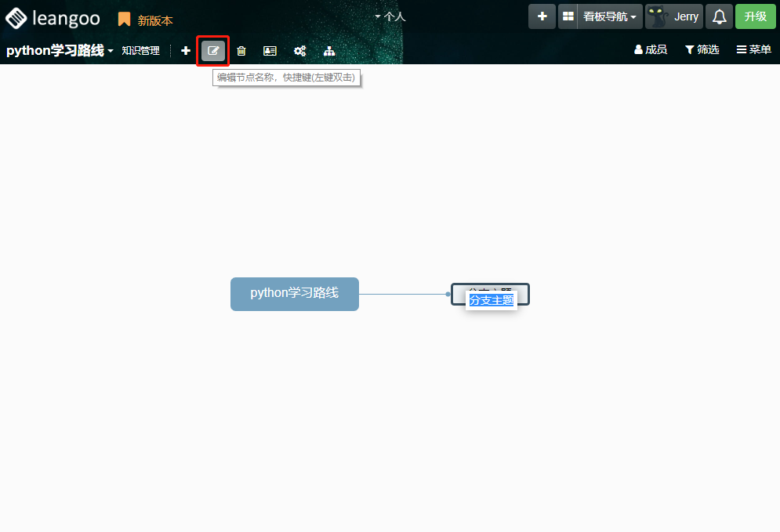Screen dimensions: 780x532
Task: Open the 筛选 filter menu
Action: coord(702,50)
